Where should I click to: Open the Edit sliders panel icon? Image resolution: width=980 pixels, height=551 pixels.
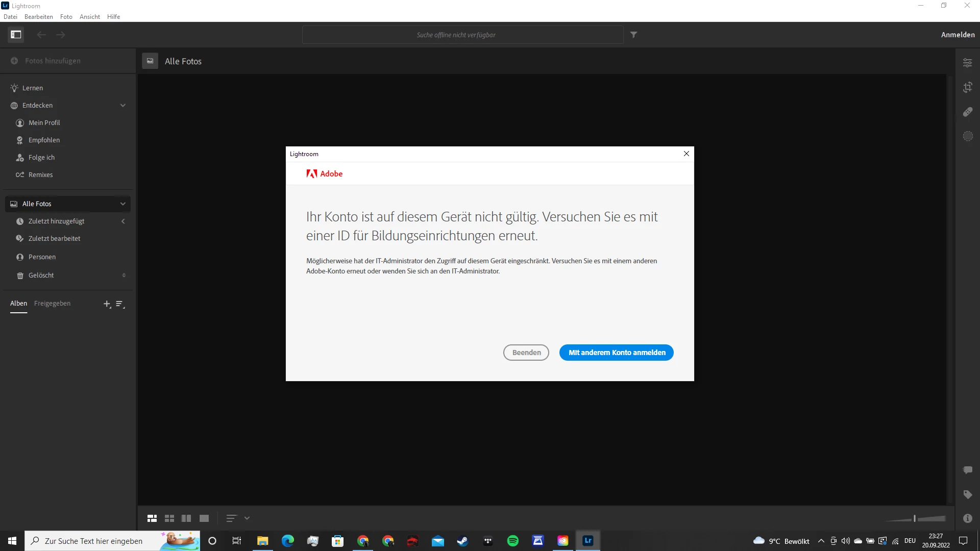(x=967, y=63)
